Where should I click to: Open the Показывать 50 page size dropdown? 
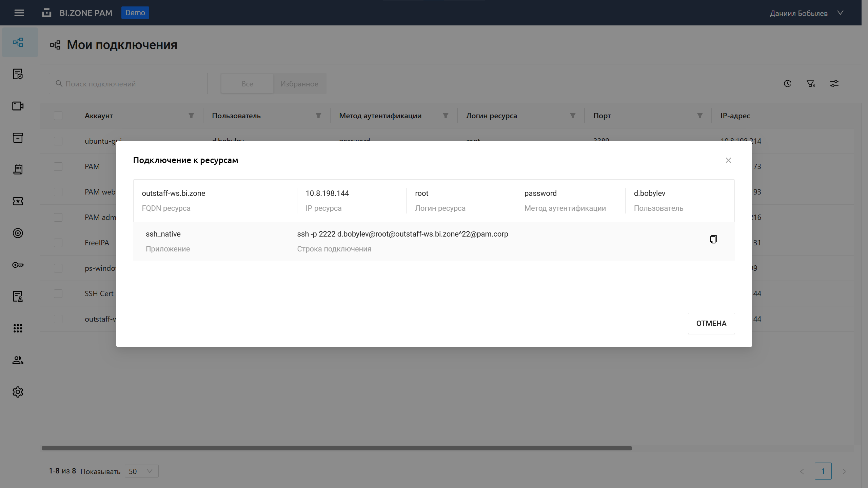(x=141, y=471)
